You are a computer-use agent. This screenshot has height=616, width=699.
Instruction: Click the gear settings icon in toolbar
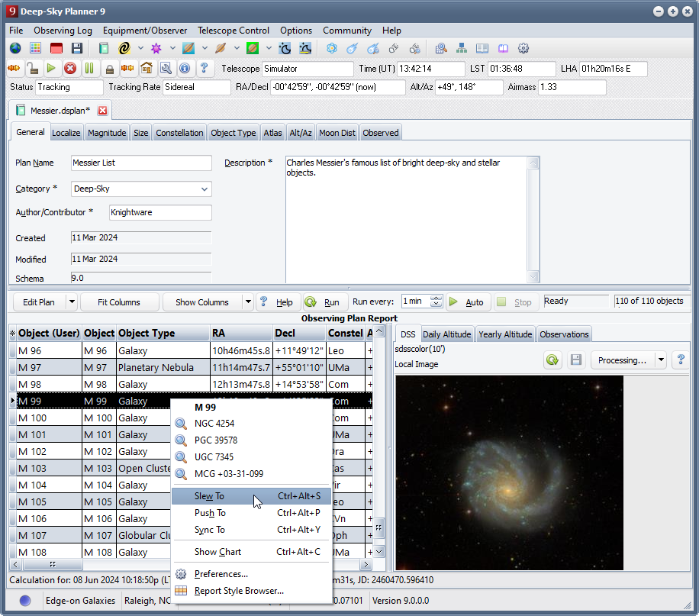tap(523, 49)
